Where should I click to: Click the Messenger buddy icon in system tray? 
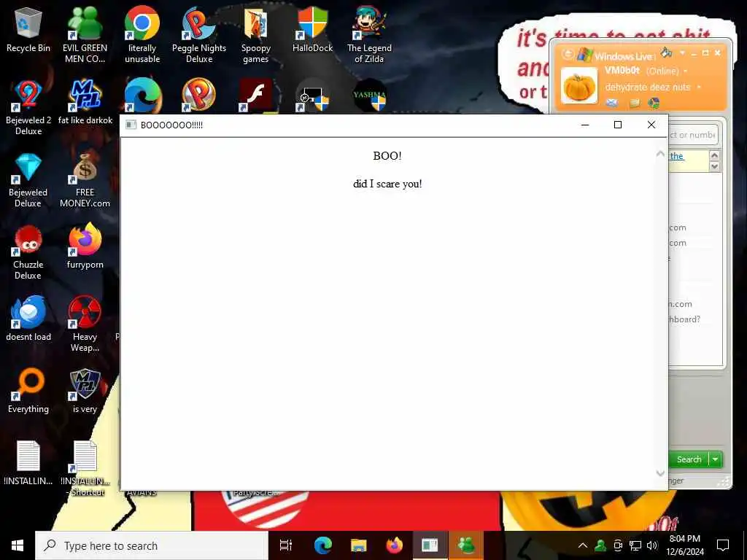(x=601, y=545)
